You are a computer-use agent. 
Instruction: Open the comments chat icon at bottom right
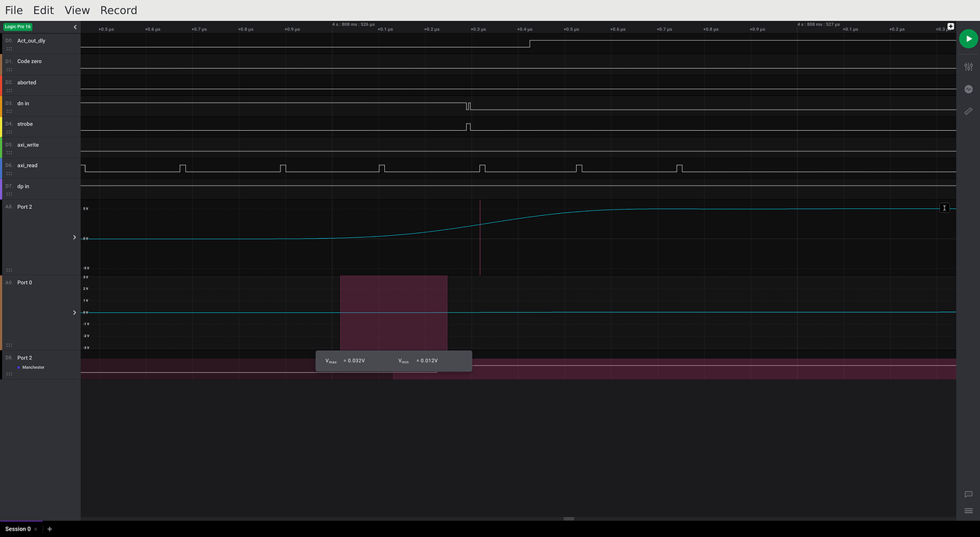(969, 495)
